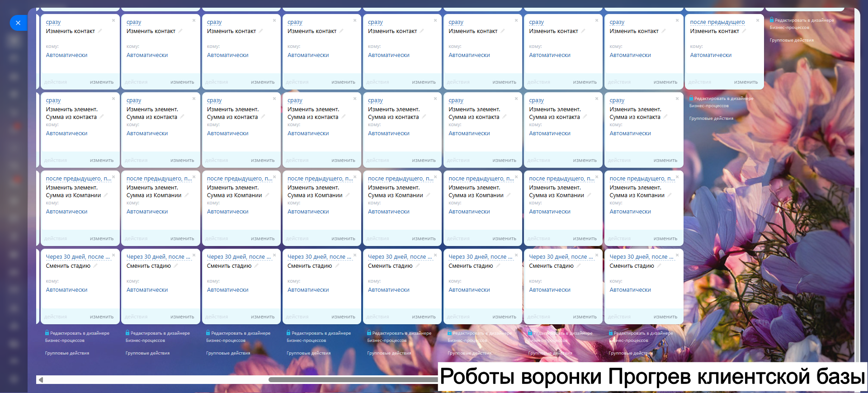Click title 'Изменить контакт' on the 'после предыдущего' card
Screen dimensions: 868x393
click(714, 31)
